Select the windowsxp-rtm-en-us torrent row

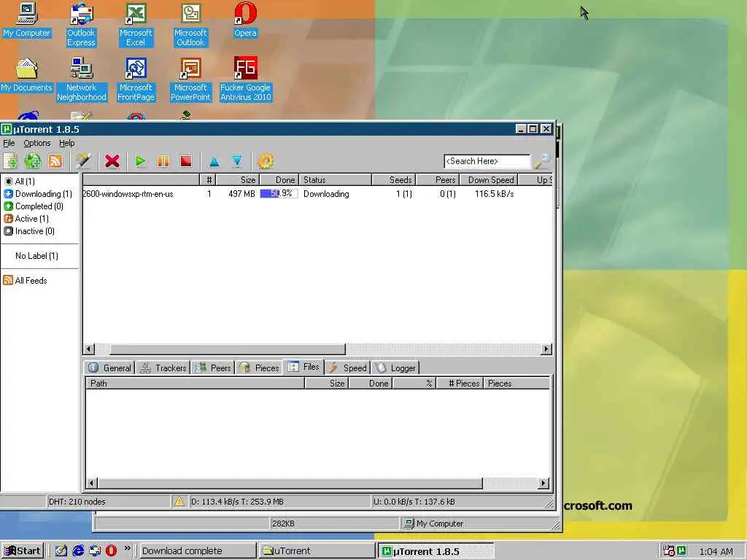(x=317, y=194)
